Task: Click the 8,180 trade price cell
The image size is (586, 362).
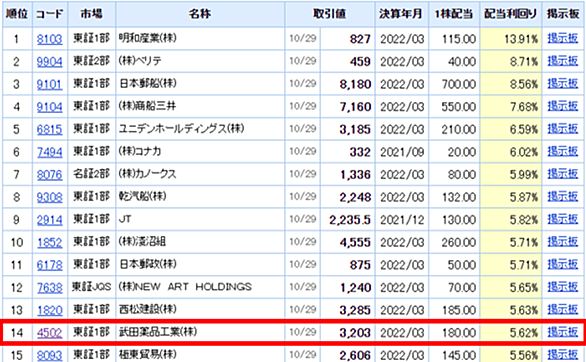Action: pyautogui.click(x=348, y=84)
